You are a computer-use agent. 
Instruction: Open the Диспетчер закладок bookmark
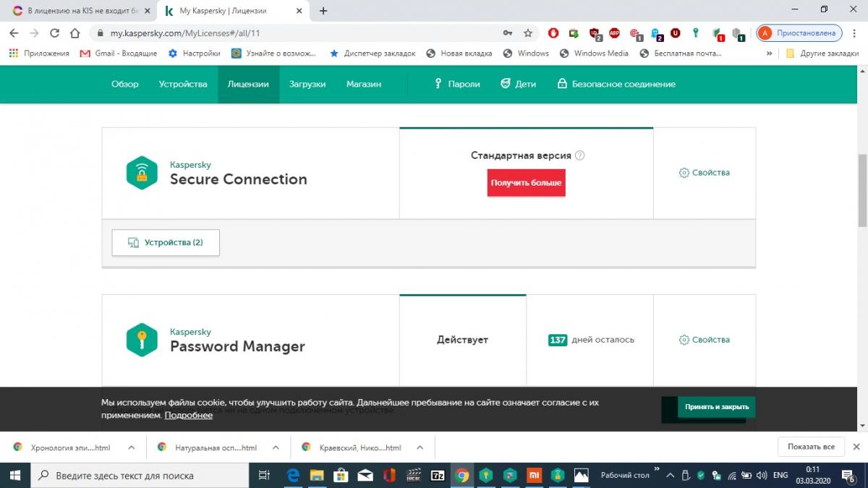(x=372, y=53)
